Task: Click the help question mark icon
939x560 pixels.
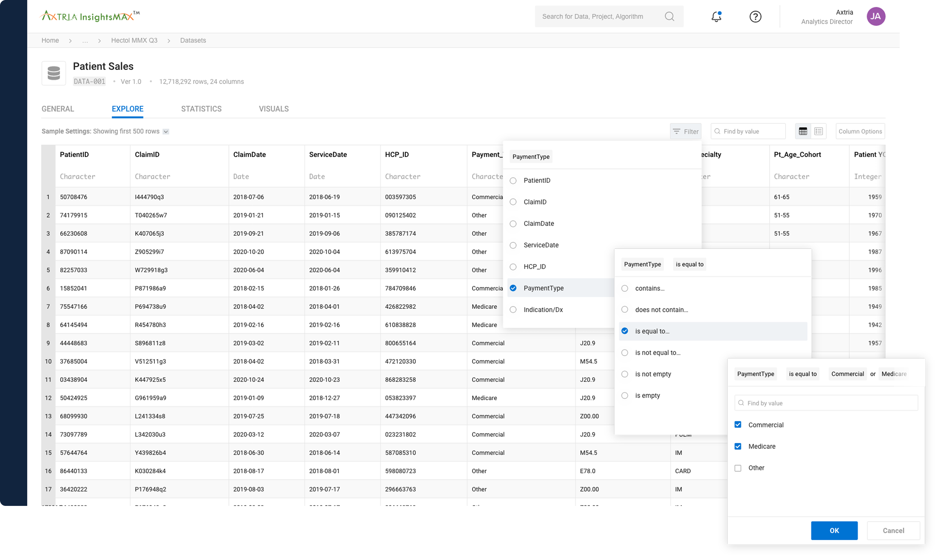Action: (755, 17)
